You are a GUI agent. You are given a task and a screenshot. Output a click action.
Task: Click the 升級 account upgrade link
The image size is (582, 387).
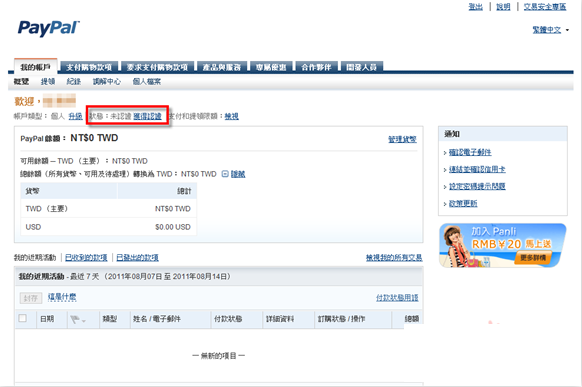(x=75, y=117)
